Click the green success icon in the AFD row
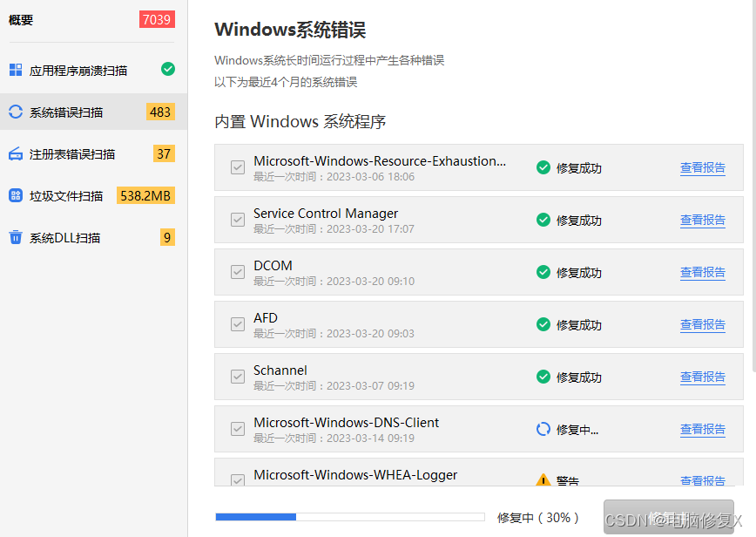 [543, 324]
